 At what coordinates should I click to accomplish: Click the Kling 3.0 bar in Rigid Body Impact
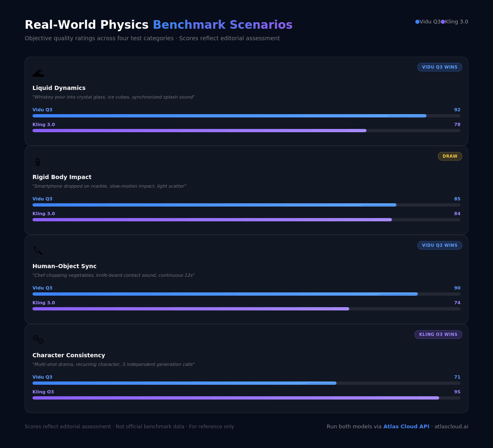click(212, 220)
